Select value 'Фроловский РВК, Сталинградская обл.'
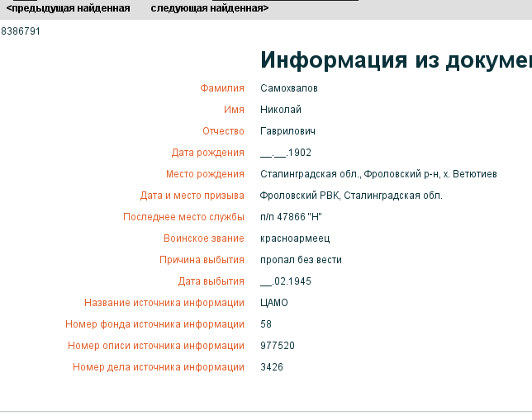The width and height of the screenshot is (532, 420). click(x=351, y=196)
